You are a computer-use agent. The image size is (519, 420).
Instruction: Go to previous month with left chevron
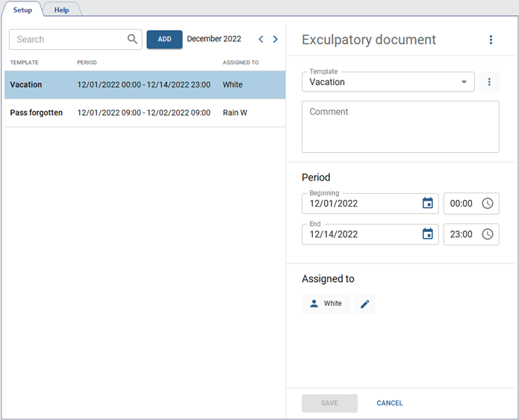point(261,40)
